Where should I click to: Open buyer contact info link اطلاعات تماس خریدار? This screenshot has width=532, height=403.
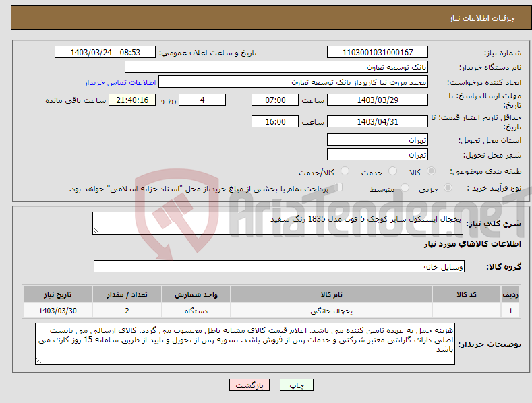coord(120,82)
